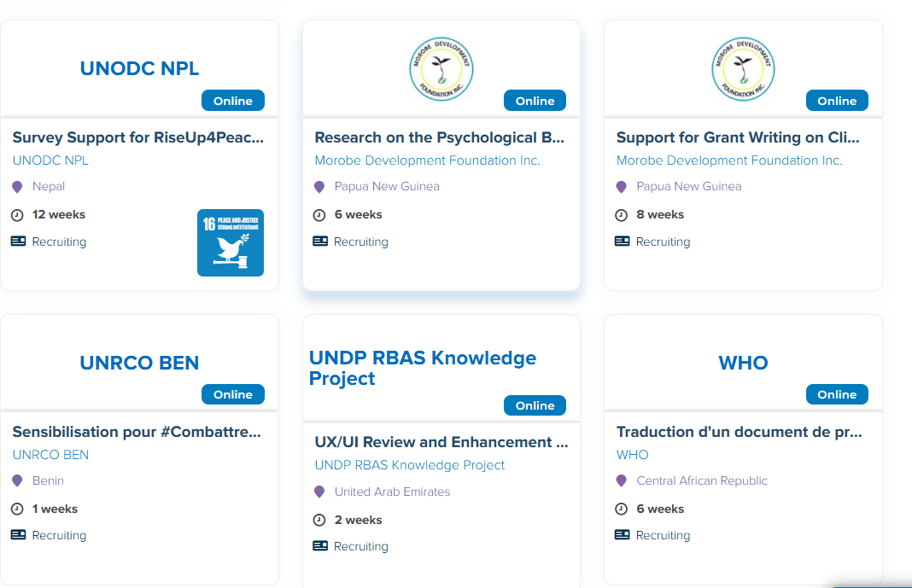The height and width of the screenshot is (588, 912).
Task: Click the Central African Republic location text
Action: pyautogui.click(x=701, y=480)
